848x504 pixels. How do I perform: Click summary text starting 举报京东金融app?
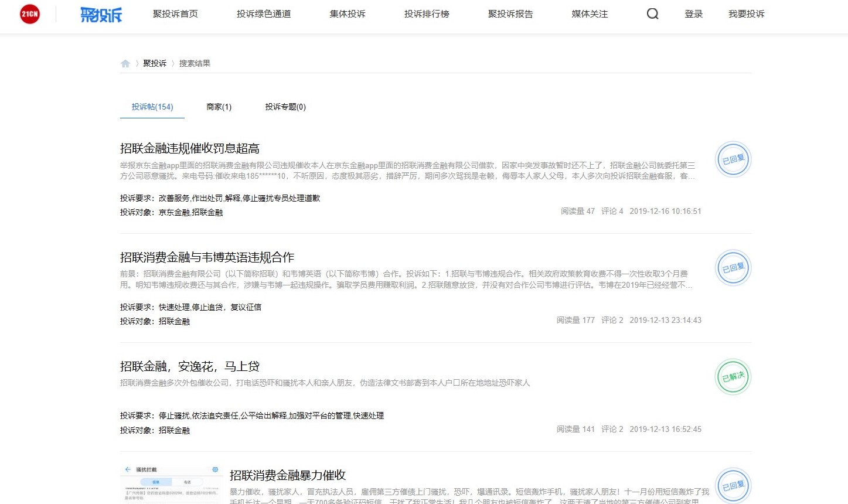(408, 171)
